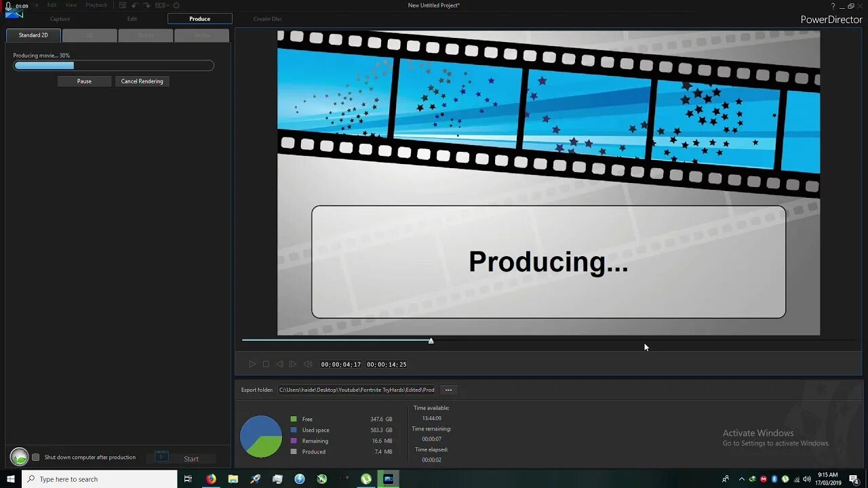The height and width of the screenshot is (488, 868).
Task: Click the green Free legend swatch
Action: [294, 419]
